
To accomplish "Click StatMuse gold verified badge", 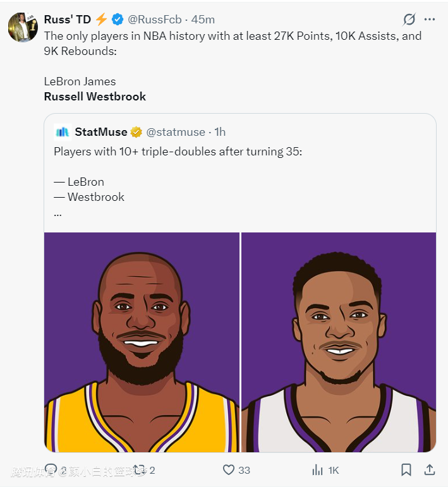I will pyautogui.click(x=136, y=132).
